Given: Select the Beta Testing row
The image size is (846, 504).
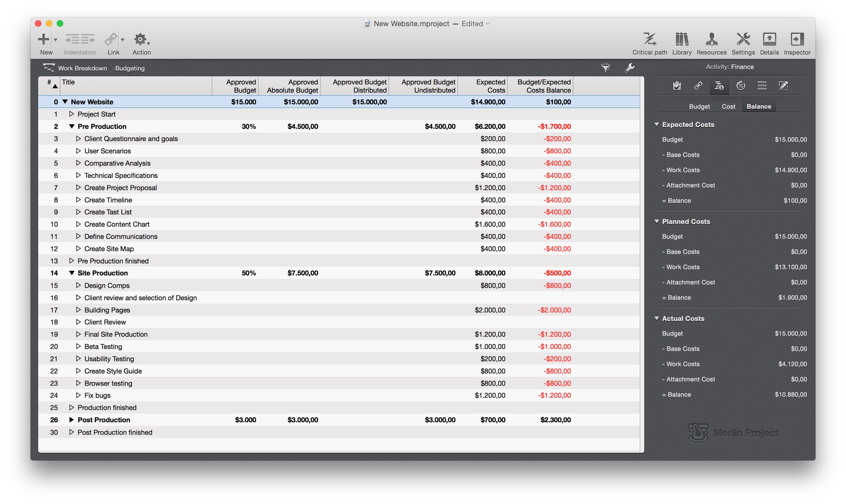Looking at the screenshot, I should (339, 346).
